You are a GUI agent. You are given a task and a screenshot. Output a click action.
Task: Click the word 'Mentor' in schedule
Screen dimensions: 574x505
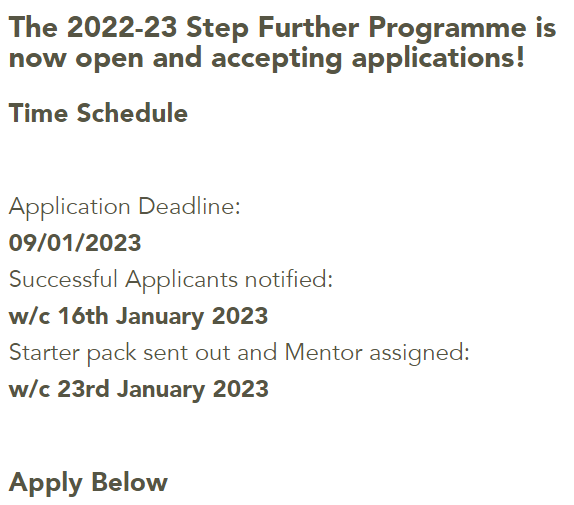(323, 353)
